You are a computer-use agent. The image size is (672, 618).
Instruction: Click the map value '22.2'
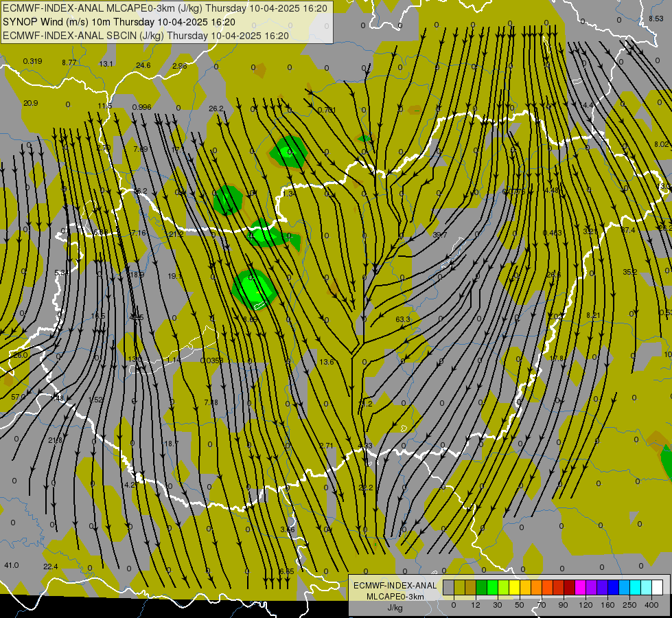pos(366,488)
